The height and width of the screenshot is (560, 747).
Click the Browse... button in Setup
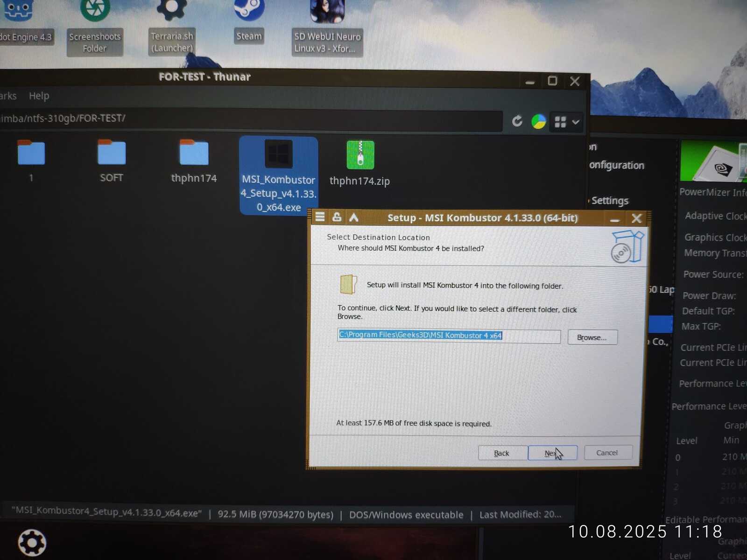pyautogui.click(x=592, y=337)
